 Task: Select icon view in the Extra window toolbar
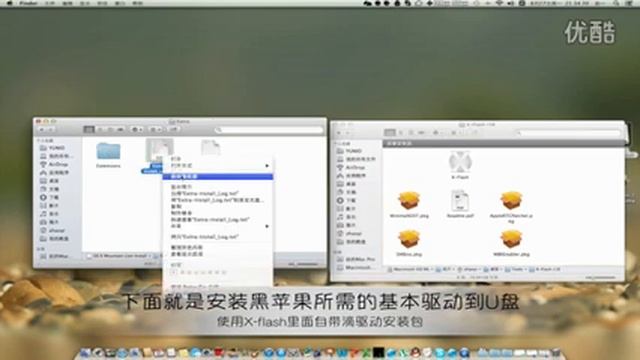[89, 129]
